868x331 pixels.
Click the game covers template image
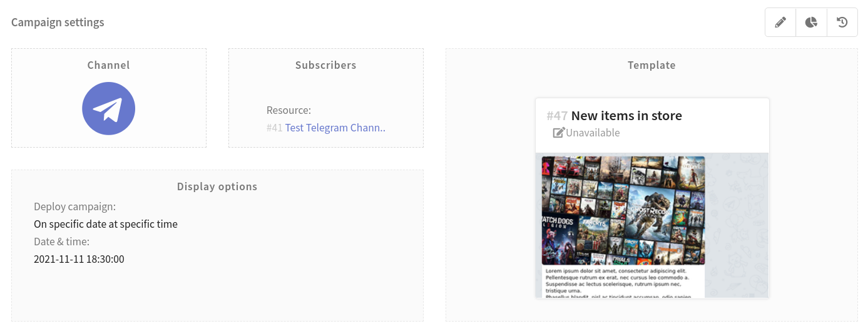point(623,211)
